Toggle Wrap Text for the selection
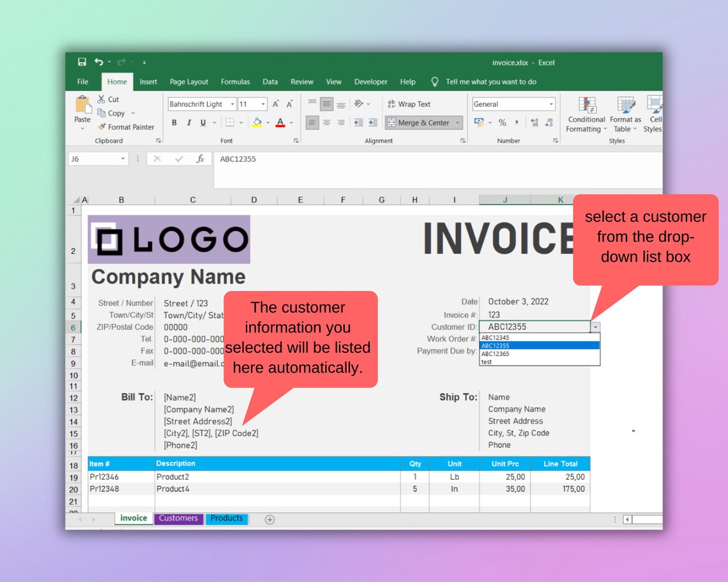This screenshot has height=582, width=728. 409,104
